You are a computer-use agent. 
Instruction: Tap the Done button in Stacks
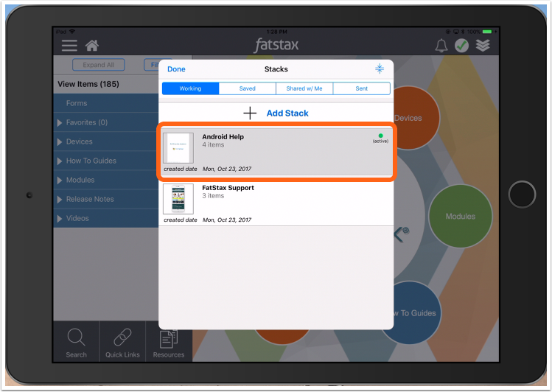[176, 69]
